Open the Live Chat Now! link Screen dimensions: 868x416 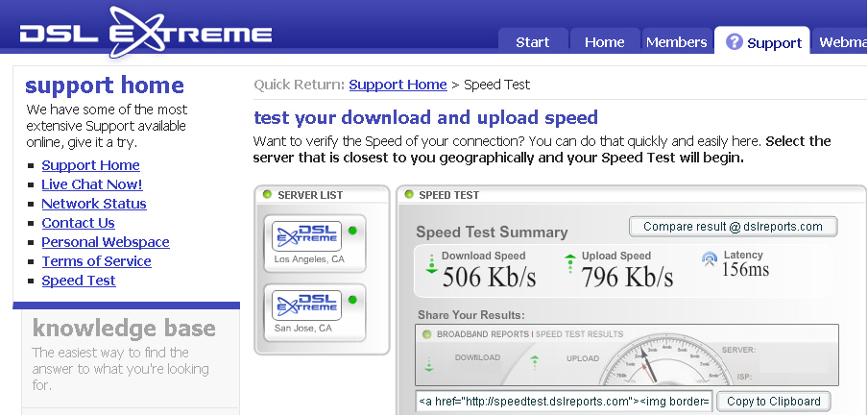click(92, 184)
